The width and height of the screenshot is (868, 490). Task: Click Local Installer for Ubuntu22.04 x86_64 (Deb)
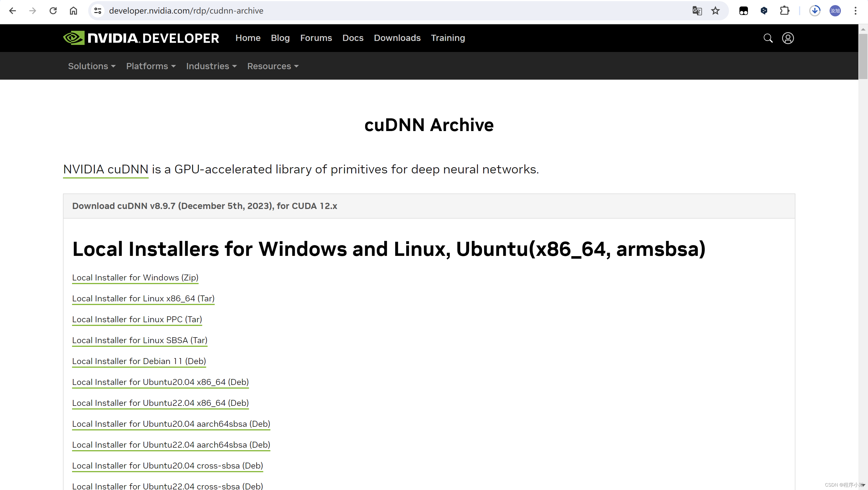click(x=160, y=403)
